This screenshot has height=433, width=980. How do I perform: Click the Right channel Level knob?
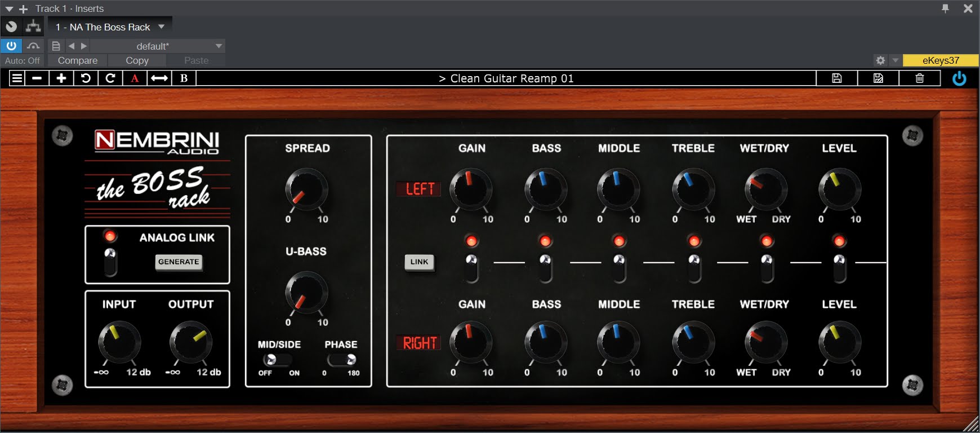tap(840, 342)
